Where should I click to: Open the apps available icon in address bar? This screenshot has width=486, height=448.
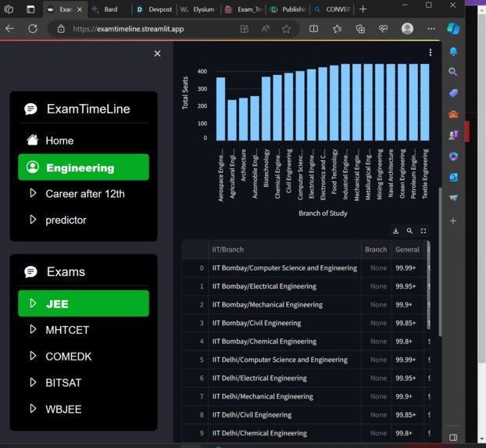245,29
